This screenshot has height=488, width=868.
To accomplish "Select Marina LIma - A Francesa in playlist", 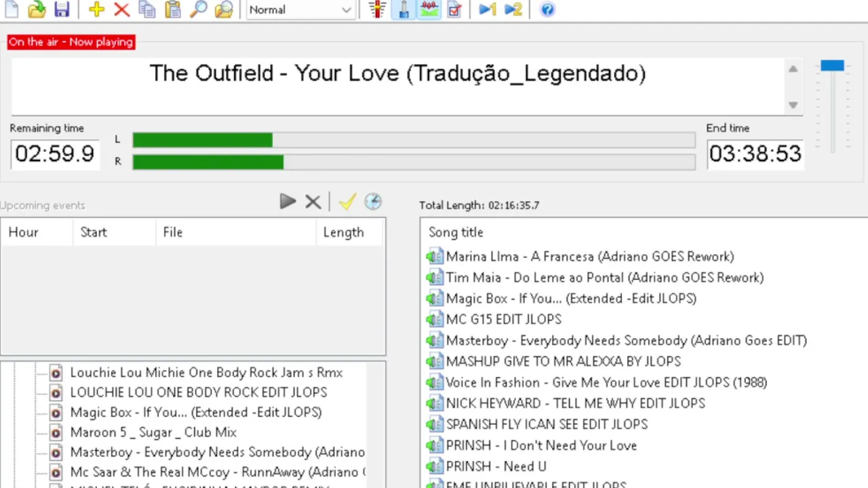I will coord(590,256).
